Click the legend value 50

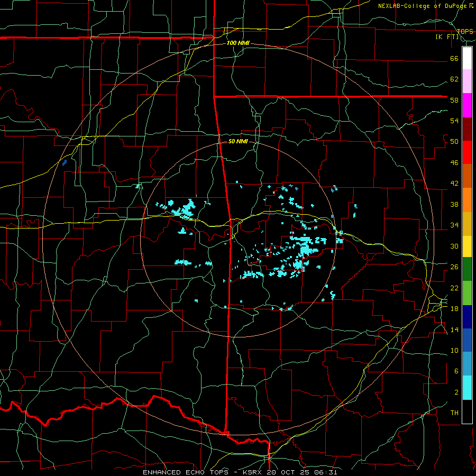[x=454, y=142]
